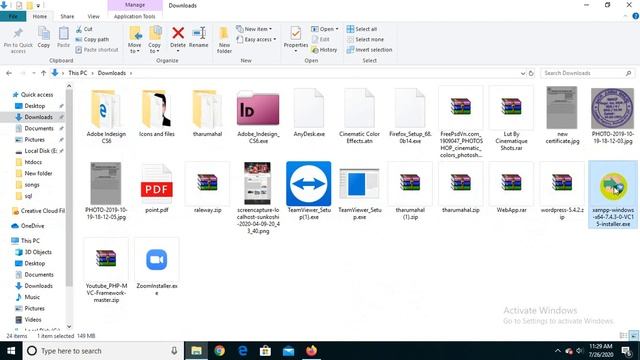This screenshot has width=640, height=360.
Task: Select the WebApp.rar archive
Action: tap(511, 188)
